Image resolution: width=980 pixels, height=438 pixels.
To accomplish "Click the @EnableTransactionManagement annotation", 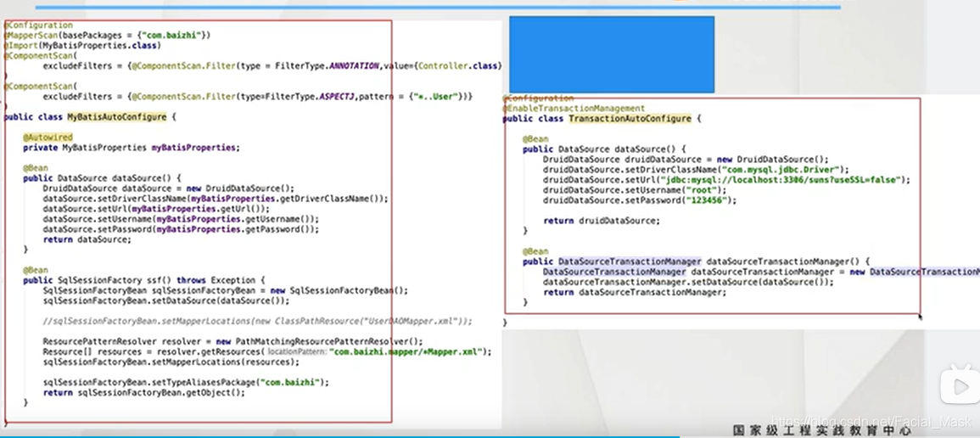I will click(574, 108).
